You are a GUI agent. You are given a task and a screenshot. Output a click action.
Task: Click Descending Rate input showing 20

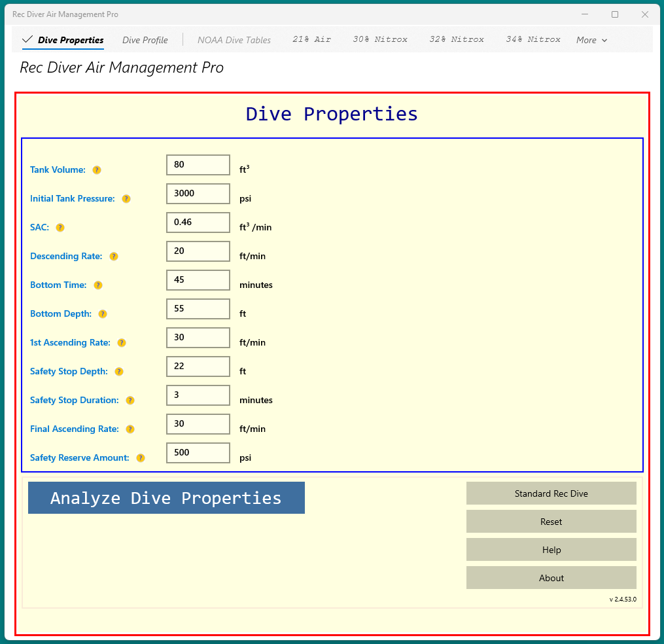coord(198,251)
